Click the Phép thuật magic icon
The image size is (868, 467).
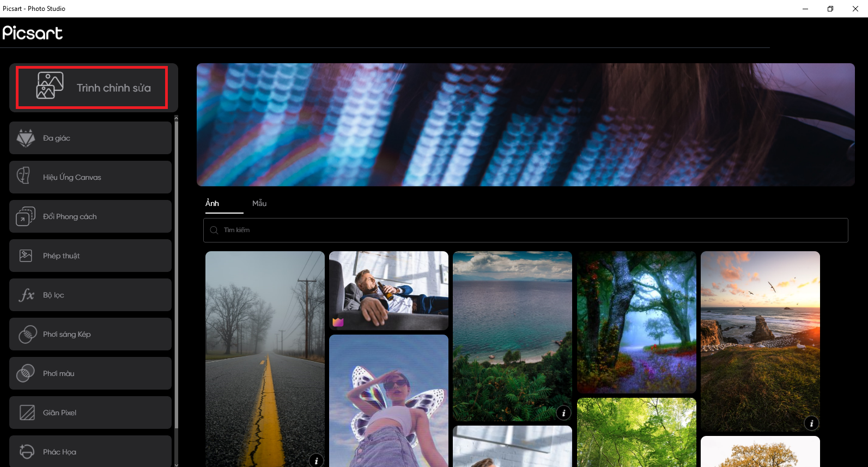[x=26, y=255]
